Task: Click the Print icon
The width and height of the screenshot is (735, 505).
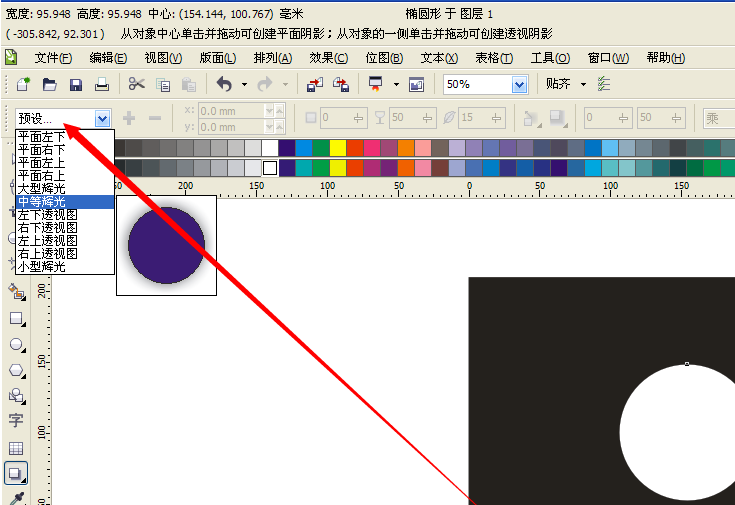Action: point(102,85)
